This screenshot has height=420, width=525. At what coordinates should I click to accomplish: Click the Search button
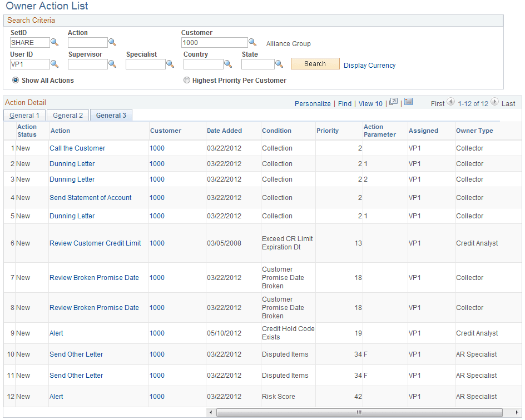tap(315, 63)
